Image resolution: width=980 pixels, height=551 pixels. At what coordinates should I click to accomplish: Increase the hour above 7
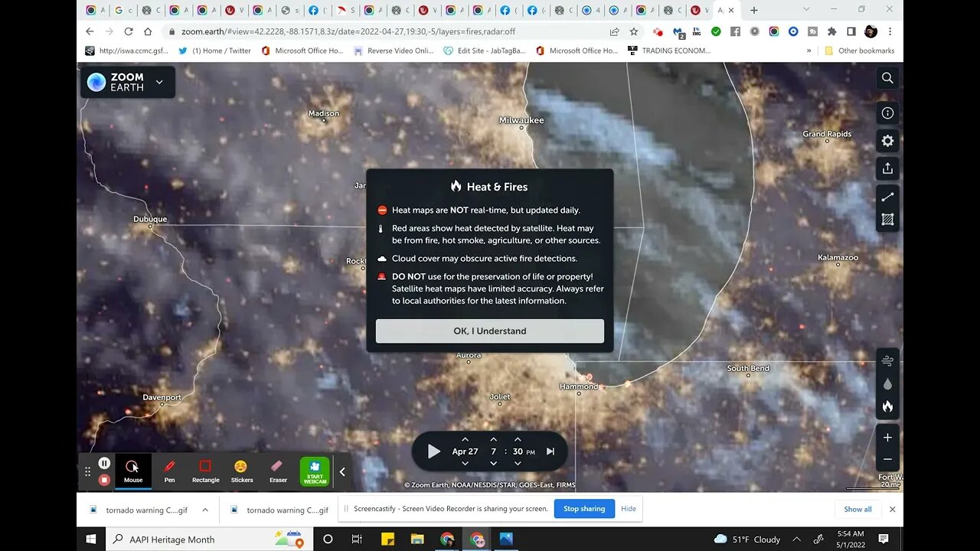point(493,440)
